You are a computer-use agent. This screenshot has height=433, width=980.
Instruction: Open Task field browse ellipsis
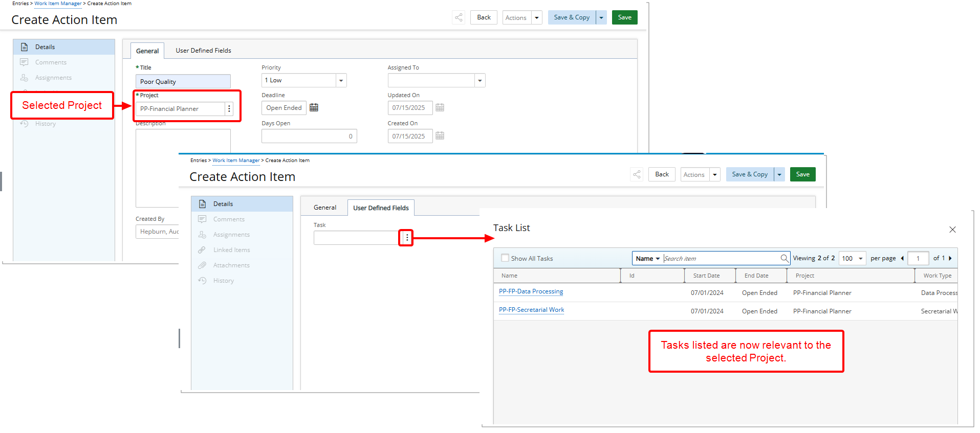pyautogui.click(x=407, y=238)
